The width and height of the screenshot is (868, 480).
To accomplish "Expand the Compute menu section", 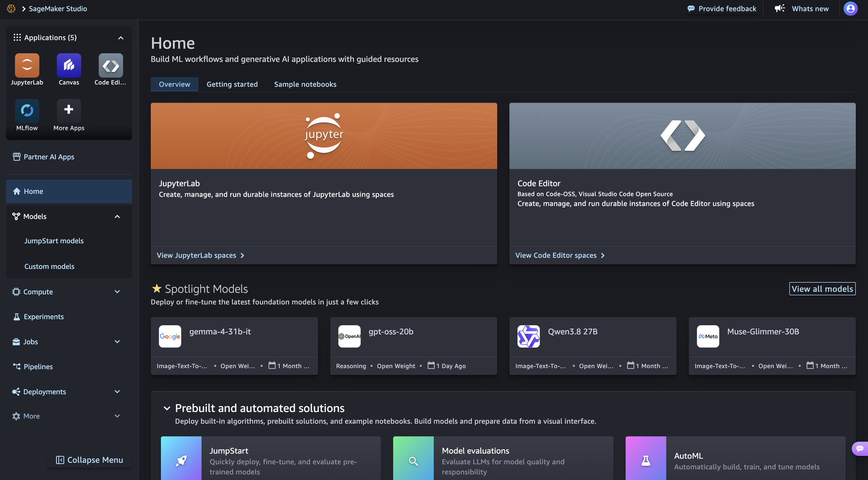I will pyautogui.click(x=69, y=292).
